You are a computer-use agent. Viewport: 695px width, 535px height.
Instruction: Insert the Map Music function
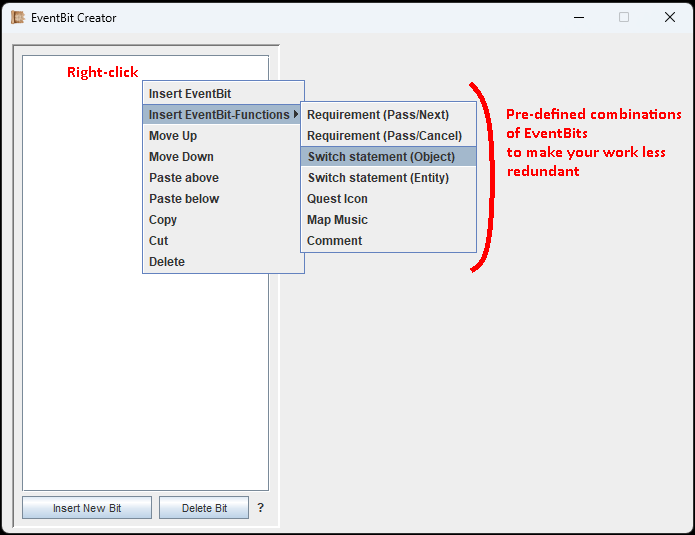(x=337, y=220)
